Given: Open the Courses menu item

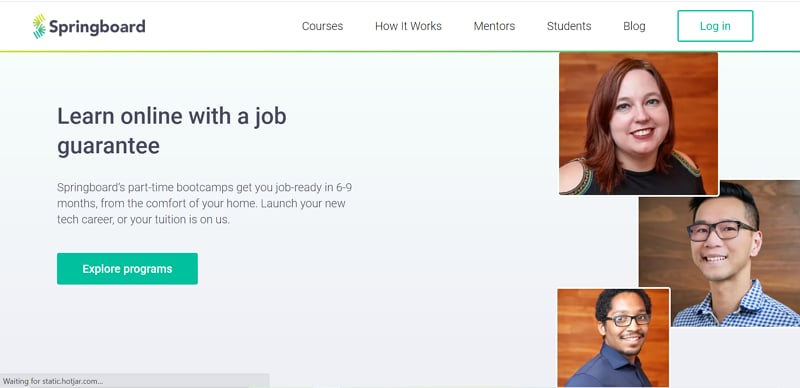Looking at the screenshot, I should (322, 26).
